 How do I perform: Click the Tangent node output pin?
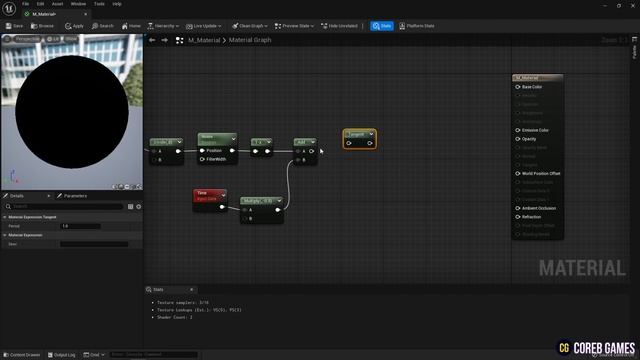click(x=370, y=143)
